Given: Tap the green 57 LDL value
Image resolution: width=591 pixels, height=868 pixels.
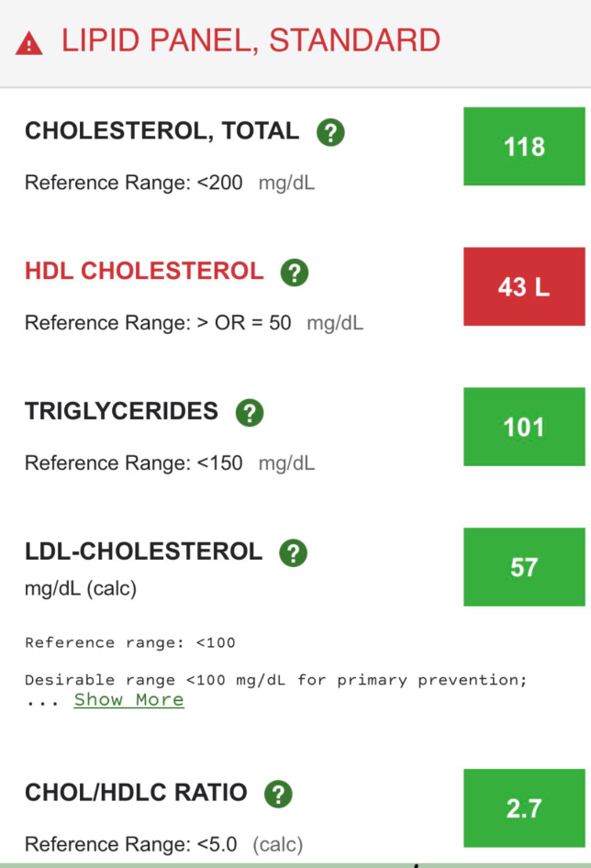Looking at the screenshot, I should (524, 567).
